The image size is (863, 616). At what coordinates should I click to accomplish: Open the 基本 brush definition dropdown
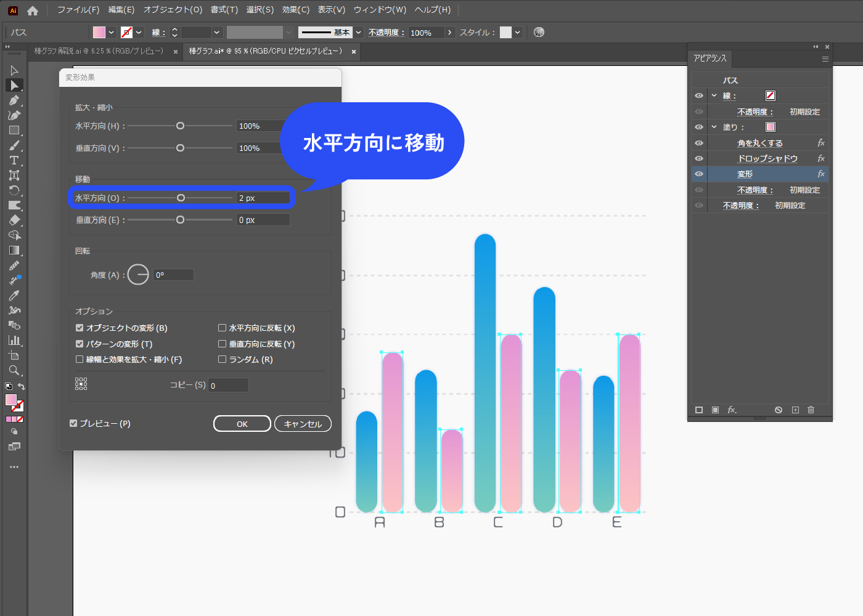(358, 33)
